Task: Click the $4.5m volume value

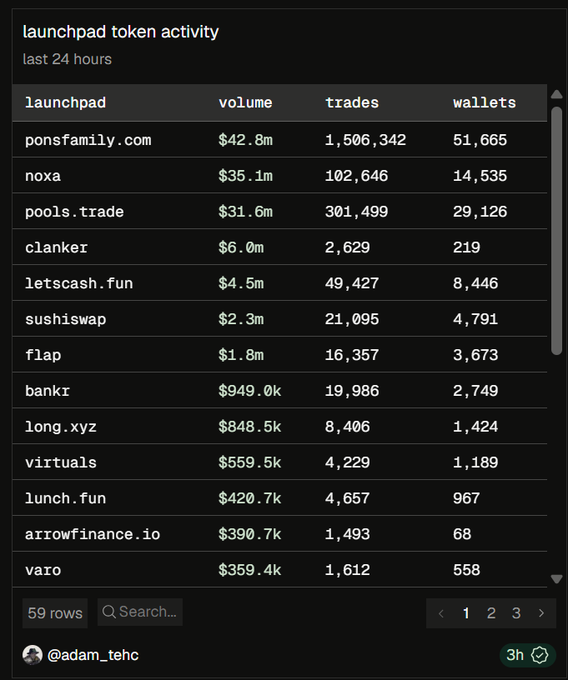Action: pyautogui.click(x=241, y=284)
